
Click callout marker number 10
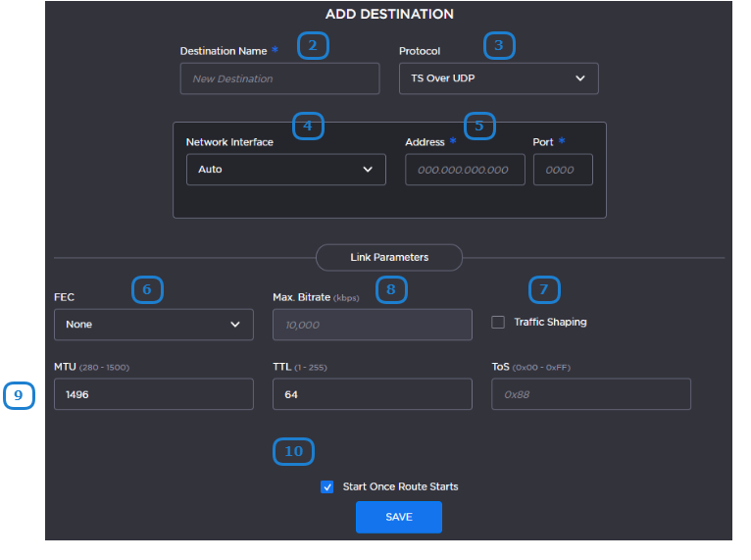tap(294, 451)
